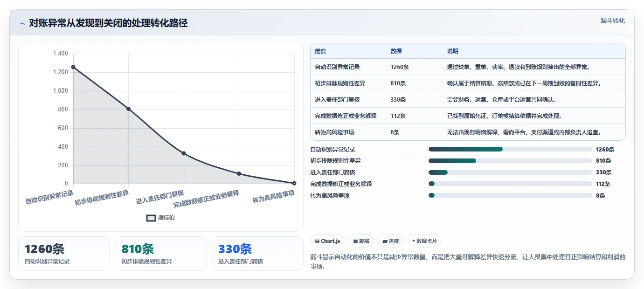Click table value 112条
Viewport: 644px width, 289px height.
pos(398,116)
